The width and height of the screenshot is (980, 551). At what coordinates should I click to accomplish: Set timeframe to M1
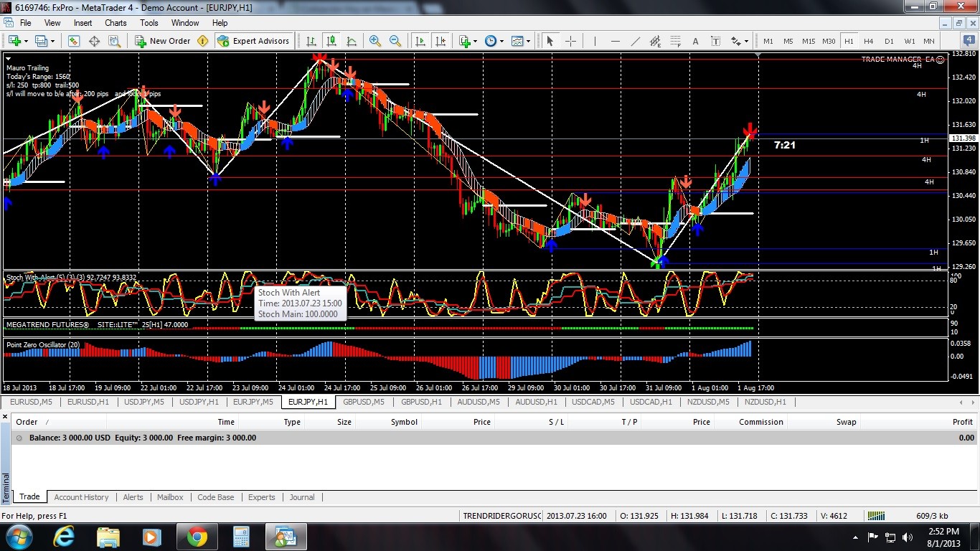point(768,41)
